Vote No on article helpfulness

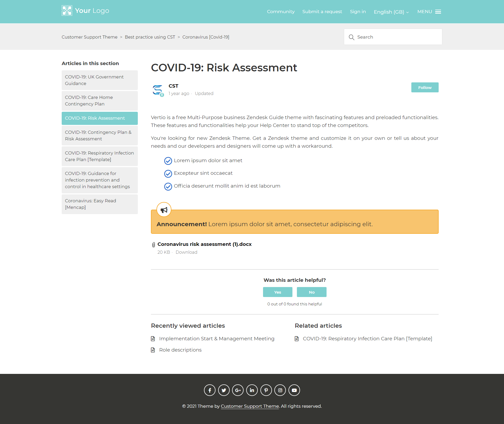(312, 292)
